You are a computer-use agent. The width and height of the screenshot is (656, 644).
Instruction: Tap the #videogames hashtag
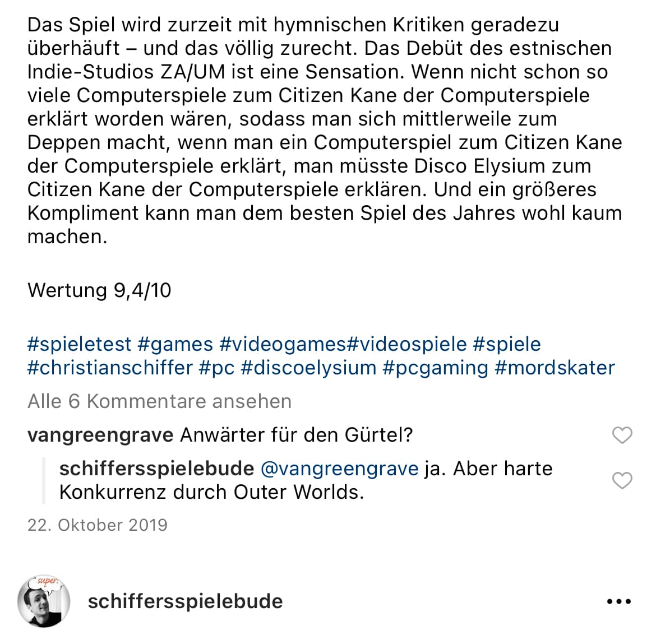coord(283,344)
